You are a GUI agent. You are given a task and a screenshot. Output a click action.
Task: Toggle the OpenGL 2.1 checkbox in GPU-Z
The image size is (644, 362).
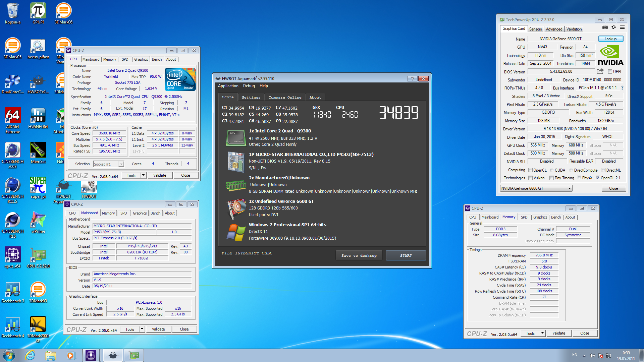pos(598,178)
